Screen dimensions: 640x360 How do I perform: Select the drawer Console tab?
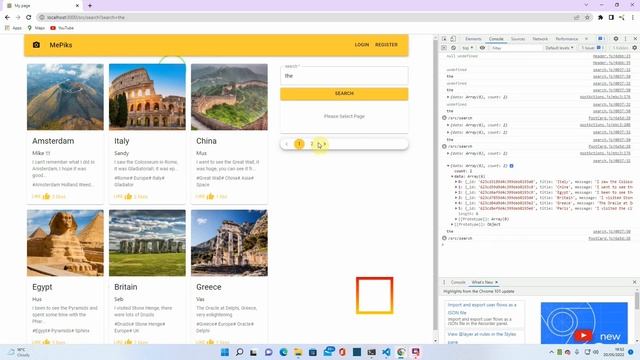click(x=458, y=282)
